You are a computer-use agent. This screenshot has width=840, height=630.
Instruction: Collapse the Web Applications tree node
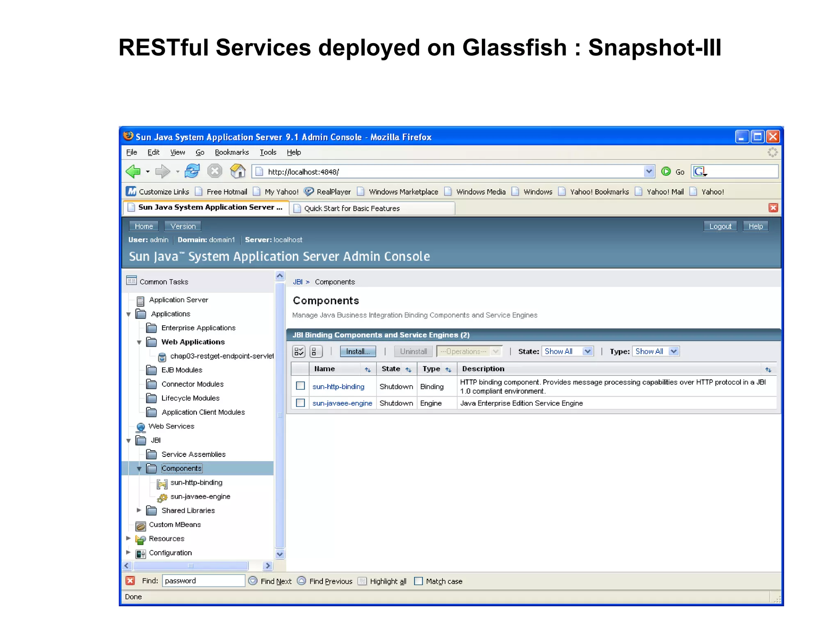point(139,342)
